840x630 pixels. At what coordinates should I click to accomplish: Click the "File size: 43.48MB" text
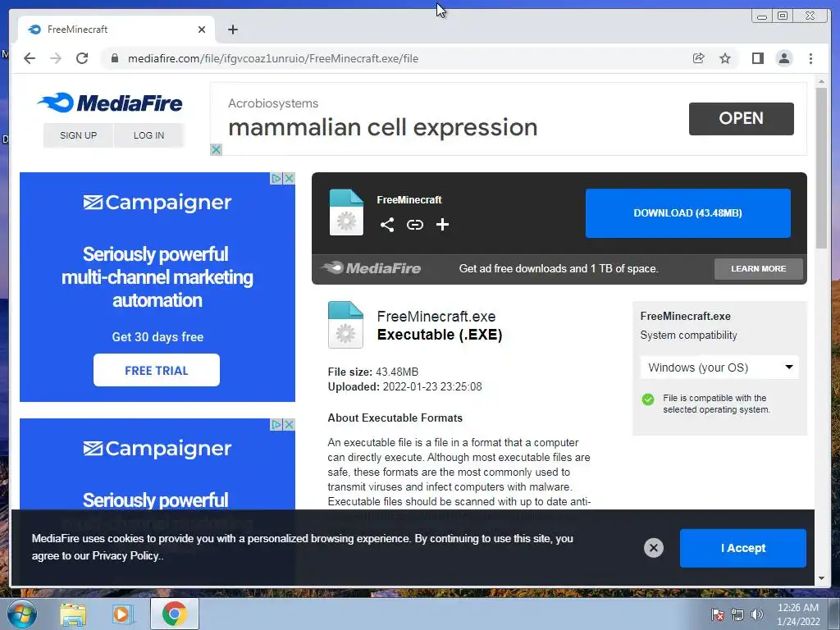pyautogui.click(x=373, y=372)
